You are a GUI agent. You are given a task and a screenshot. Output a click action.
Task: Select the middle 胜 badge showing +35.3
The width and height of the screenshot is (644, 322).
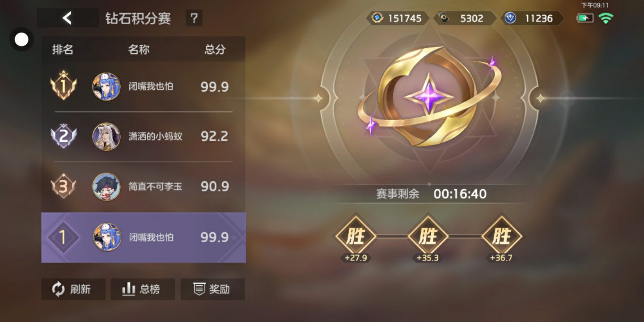(428, 236)
